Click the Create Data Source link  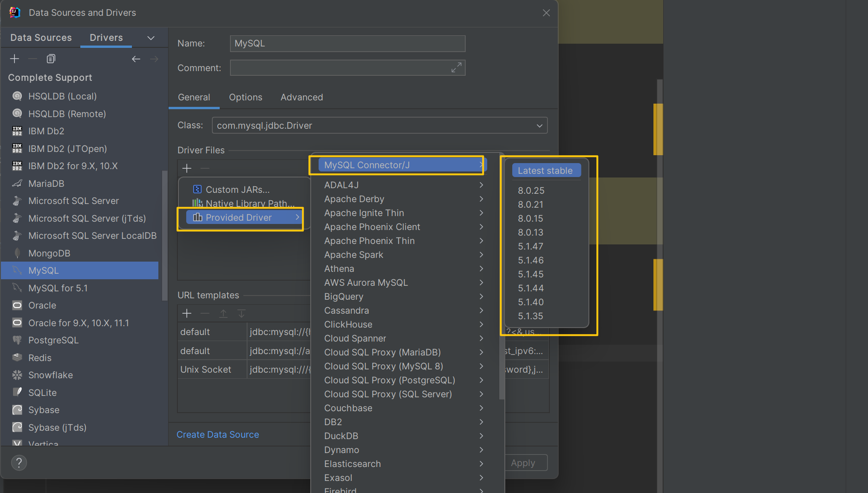tap(217, 434)
